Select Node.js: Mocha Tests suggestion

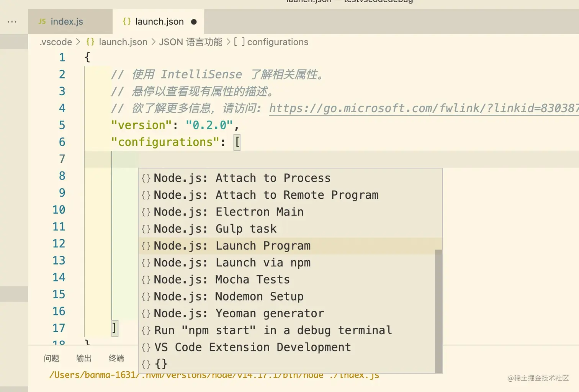point(287,279)
